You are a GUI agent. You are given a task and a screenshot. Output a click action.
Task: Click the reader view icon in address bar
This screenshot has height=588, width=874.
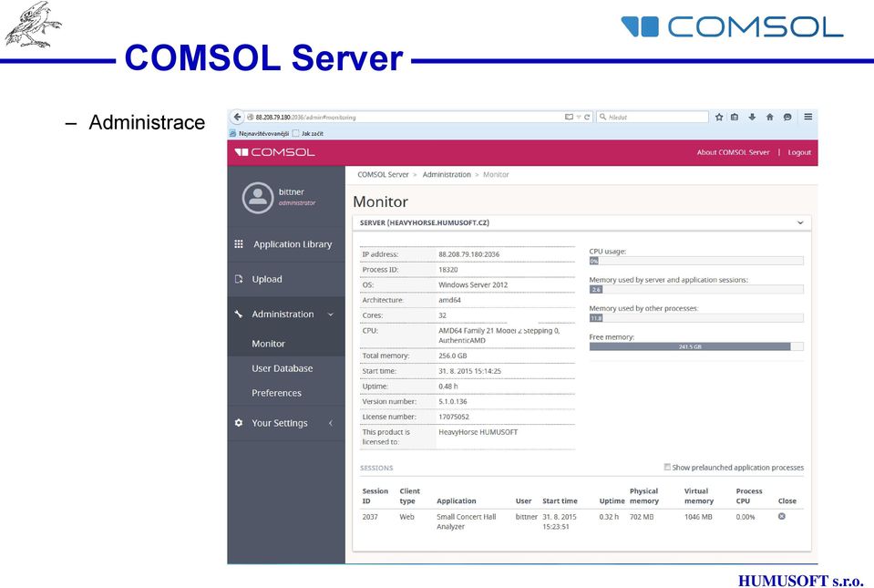pos(569,117)
